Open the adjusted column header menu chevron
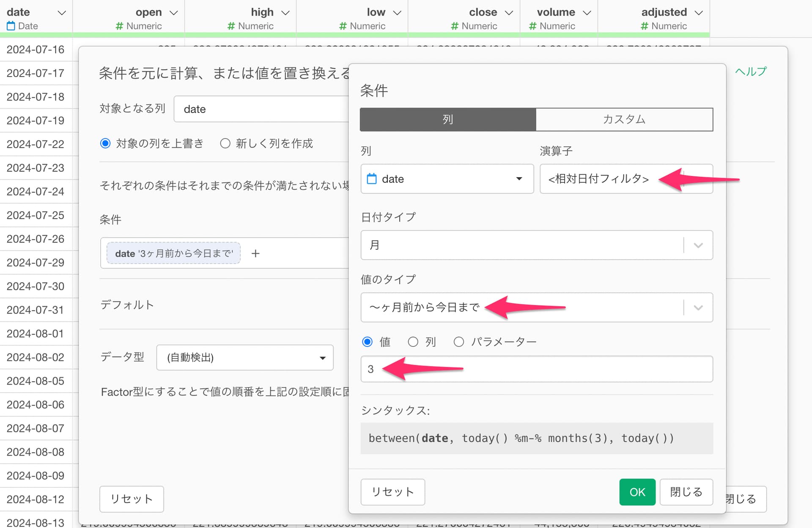Image resolution: width=812 pixels, height=528 pixels. [x=699, y=13]
